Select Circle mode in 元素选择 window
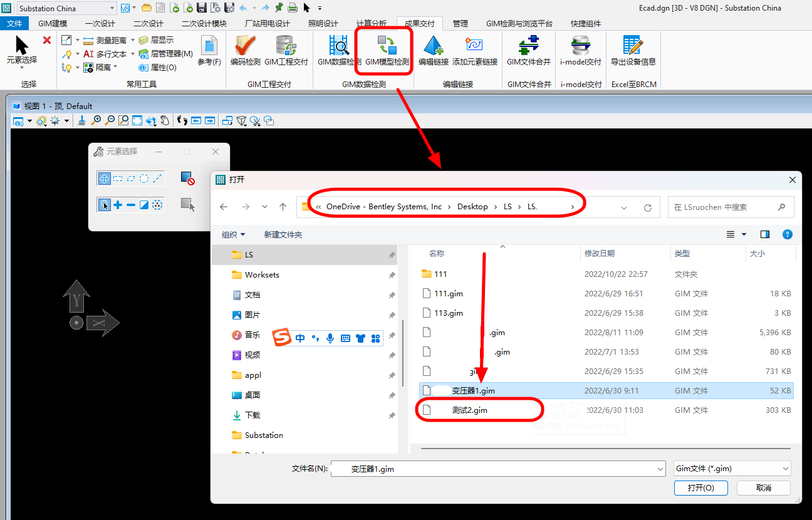Image resolution: width=812 pixels, height=520 pixels. point(144,179)
